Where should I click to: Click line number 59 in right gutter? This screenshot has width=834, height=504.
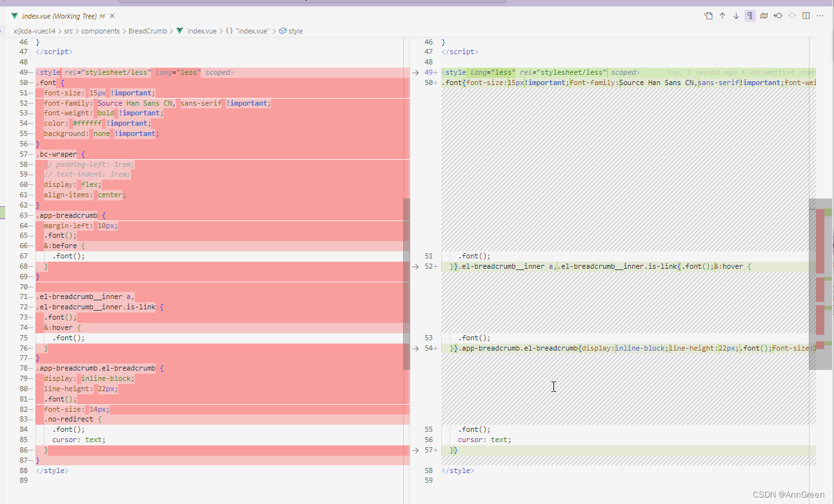[429, 481]
